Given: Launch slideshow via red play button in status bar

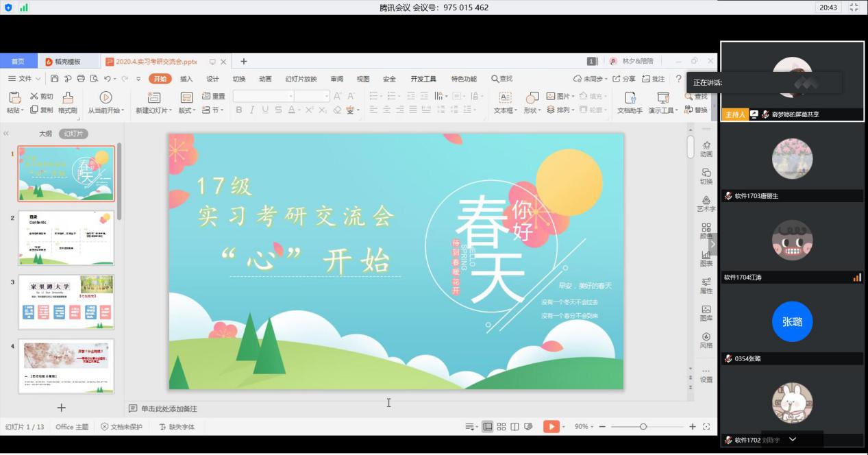Looking at the screenshot, I should 551,426.
